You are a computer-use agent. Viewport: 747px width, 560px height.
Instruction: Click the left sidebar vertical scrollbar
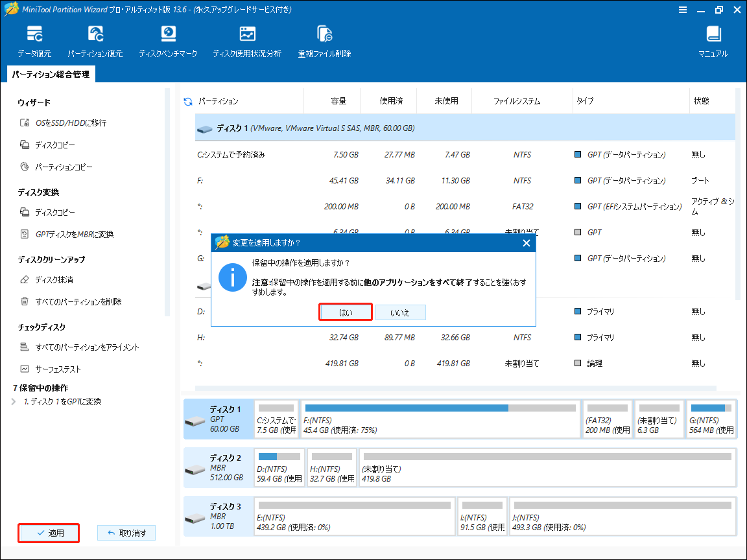pos(167,202)
